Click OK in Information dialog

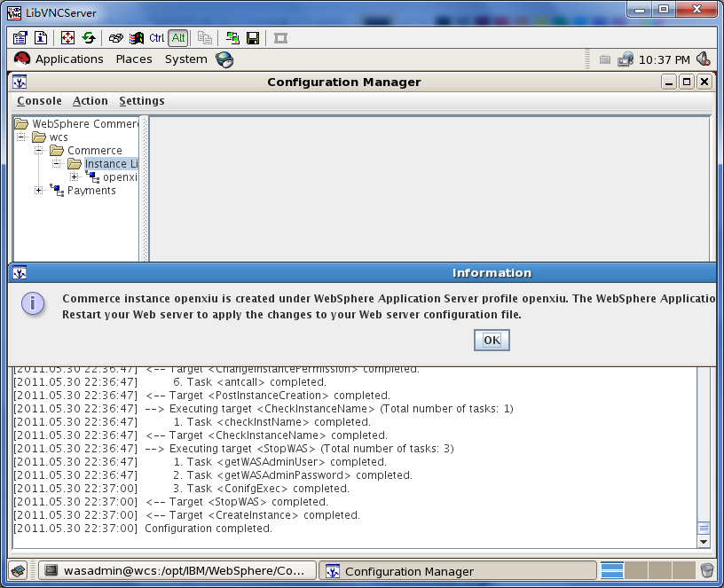click(492, 341)
